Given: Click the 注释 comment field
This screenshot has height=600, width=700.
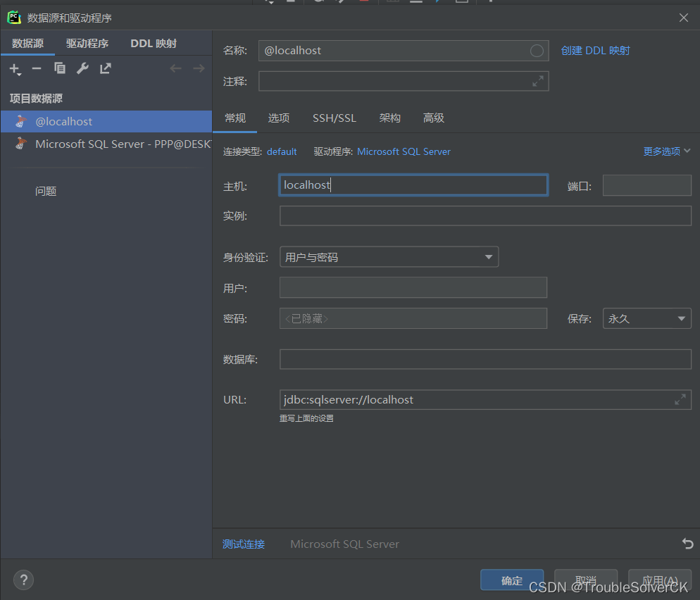Looking at the screenshot, I should point(404,81).
